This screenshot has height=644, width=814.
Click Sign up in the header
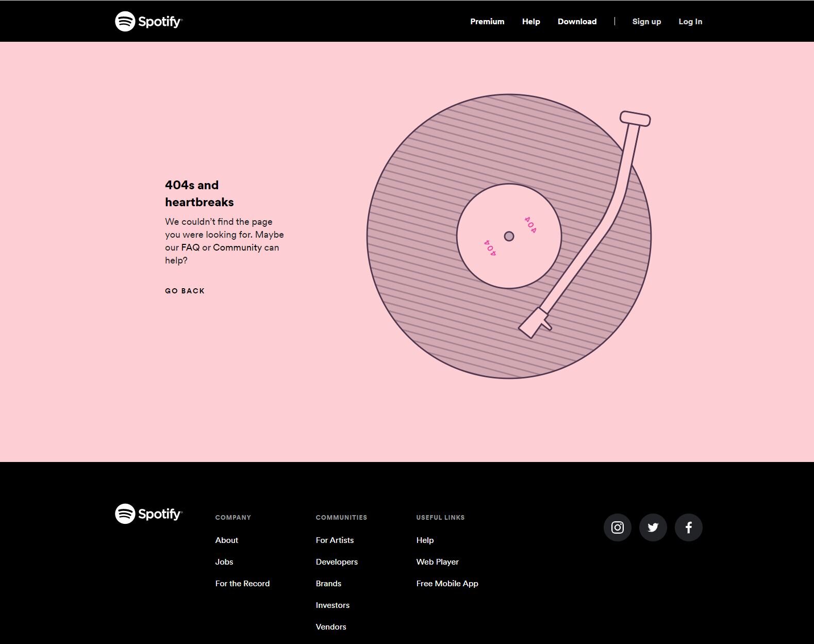click(646, 22)
